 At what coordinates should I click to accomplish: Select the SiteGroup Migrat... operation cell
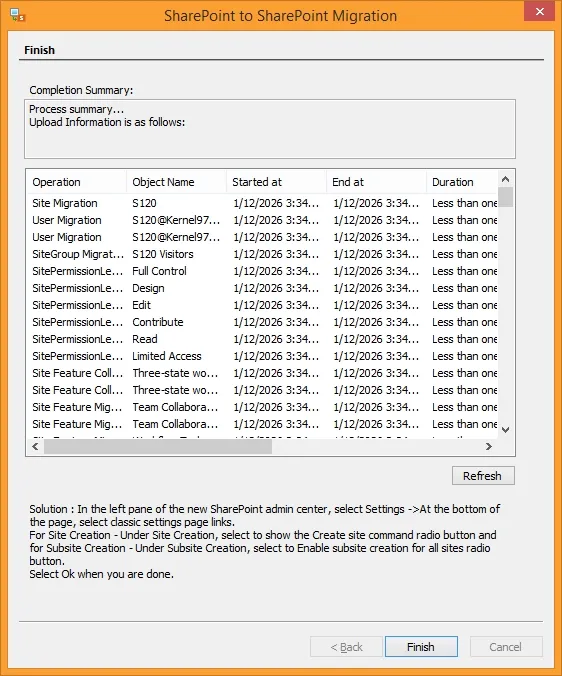78,254
